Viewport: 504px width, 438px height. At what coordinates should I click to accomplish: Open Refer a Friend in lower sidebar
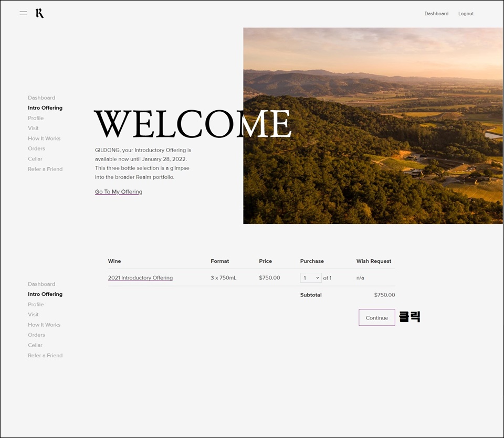pyautogui.click(x=45, y=356)
